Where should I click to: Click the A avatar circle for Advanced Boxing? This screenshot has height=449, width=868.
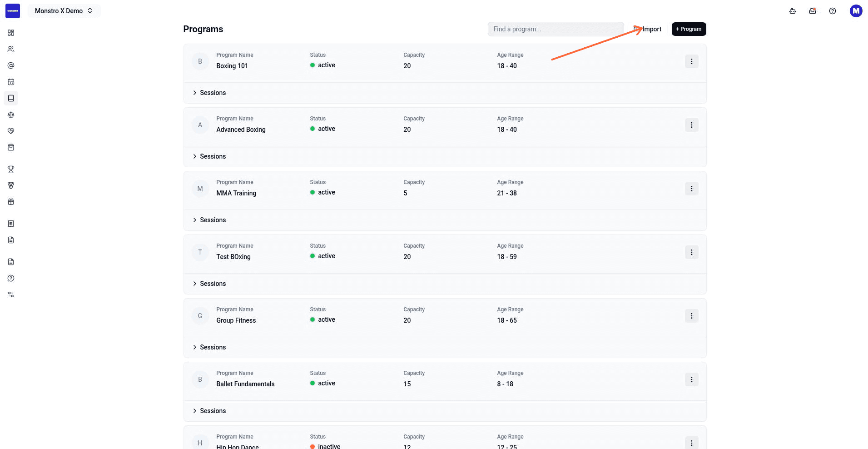200,125
